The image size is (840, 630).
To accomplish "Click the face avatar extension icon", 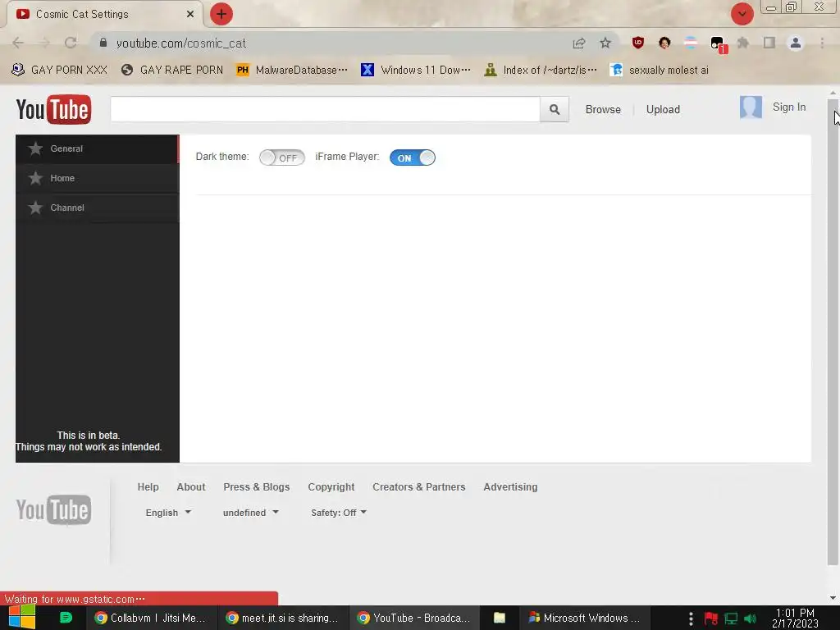I will (x=664, y=43).
